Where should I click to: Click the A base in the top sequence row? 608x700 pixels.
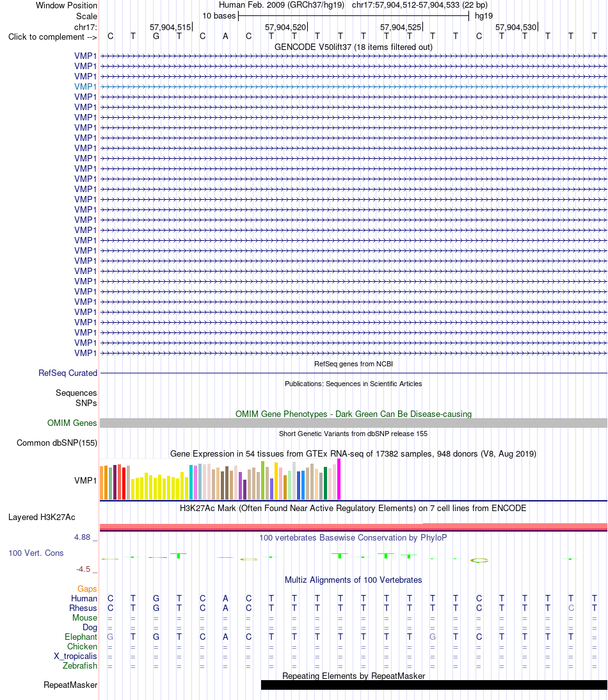tap(225, 36)
